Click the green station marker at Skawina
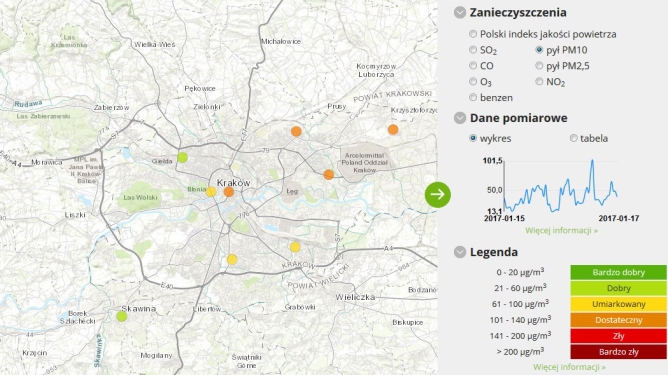Image resolution: width=668 pixels, height=375 pixels. point(122,317)
